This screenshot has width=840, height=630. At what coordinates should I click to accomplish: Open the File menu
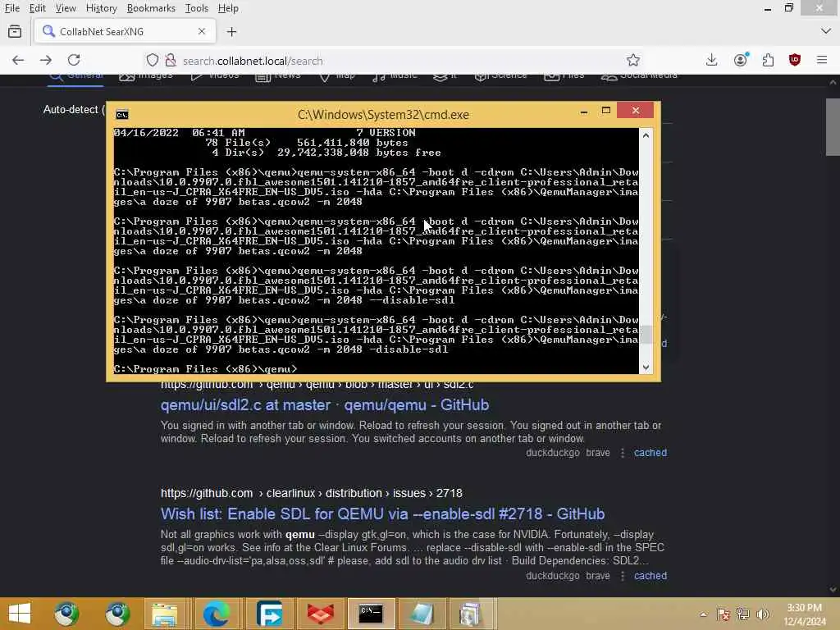(x=11, y=8)
